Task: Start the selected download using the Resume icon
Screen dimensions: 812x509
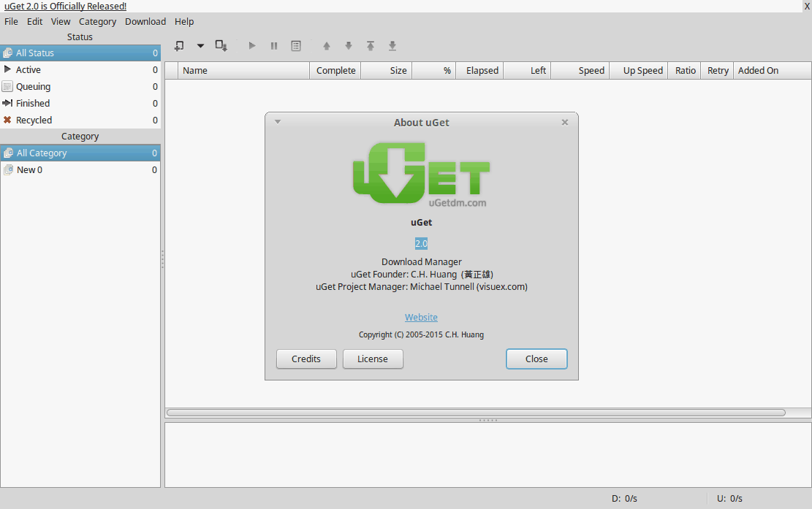Action: click(251, 45)
